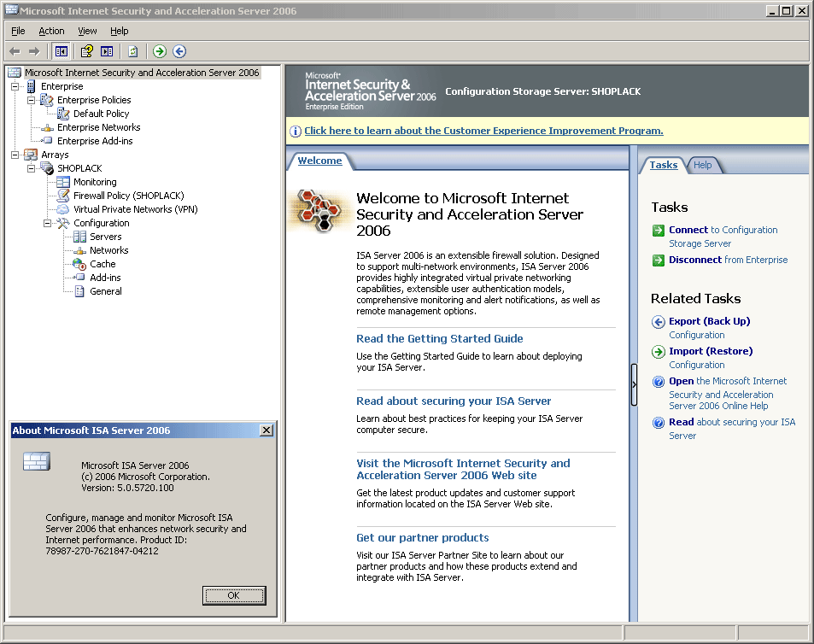Click Import (Restore) Configuration task
814x644 pixels.
pos(711,358)
